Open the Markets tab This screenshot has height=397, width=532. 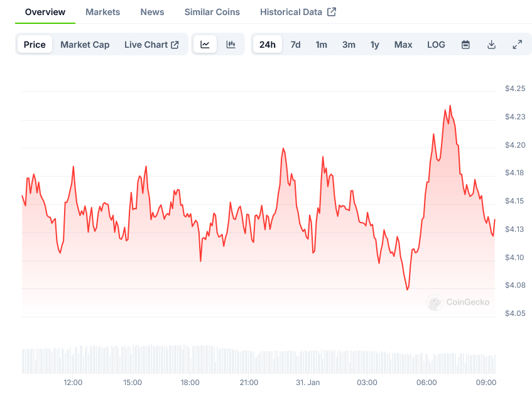pyautogui.click(x=103, y=12)
